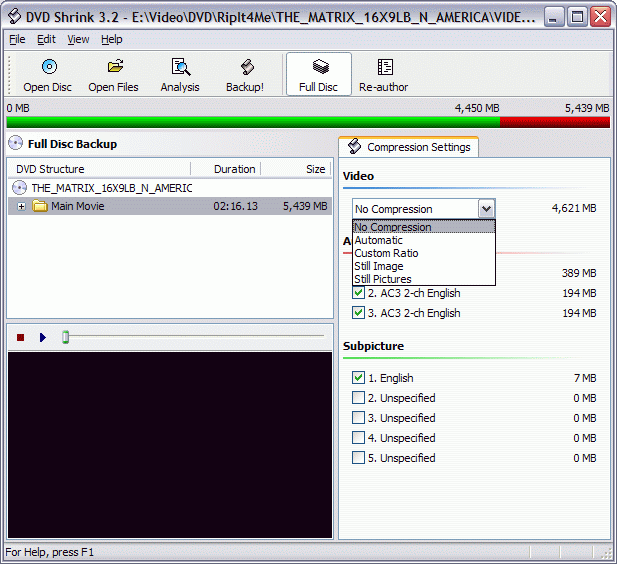Open the File menu

click(x=17, y=39)
